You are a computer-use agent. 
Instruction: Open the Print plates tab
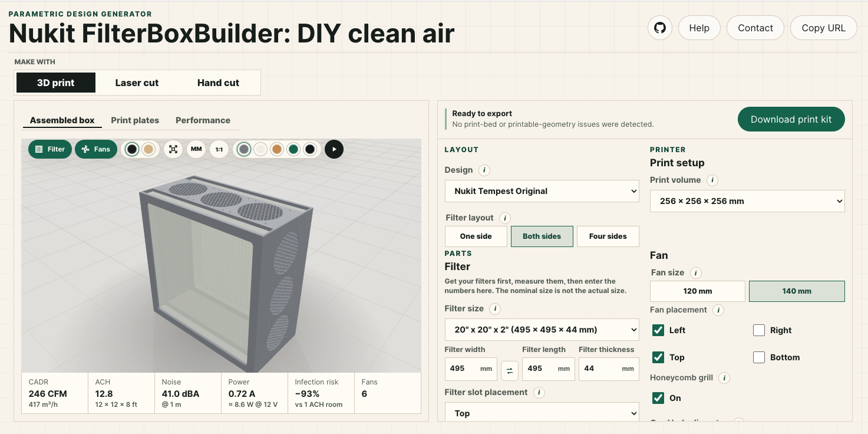[x=135, y=120]
